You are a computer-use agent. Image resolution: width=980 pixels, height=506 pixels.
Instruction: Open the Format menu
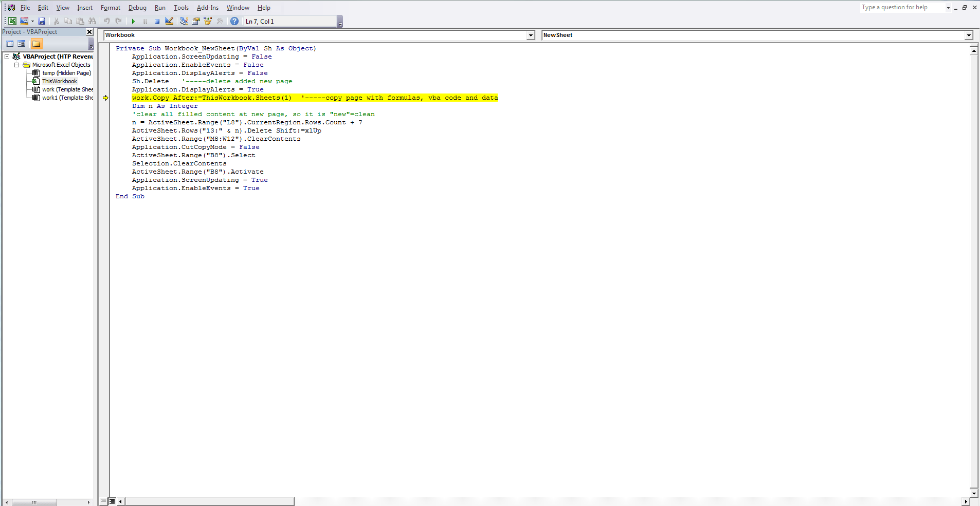pyautogui.click(x=111, y=8)
